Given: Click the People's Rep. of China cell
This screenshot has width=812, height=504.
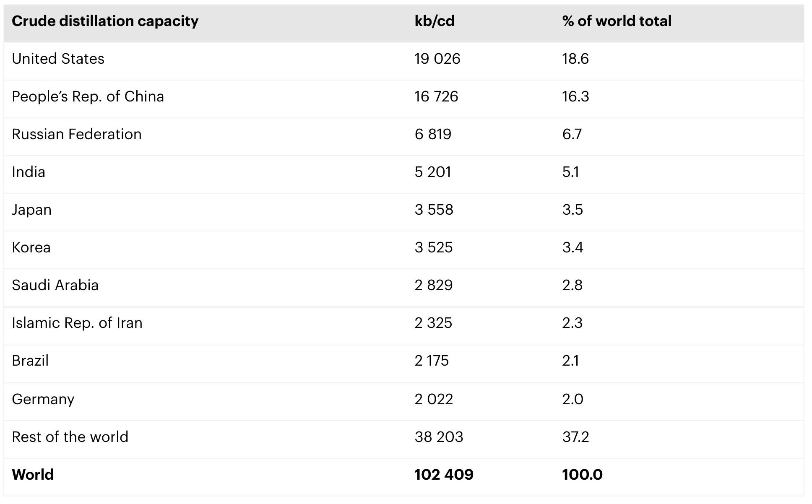Looking at the screenshot, I should point(88,96).
